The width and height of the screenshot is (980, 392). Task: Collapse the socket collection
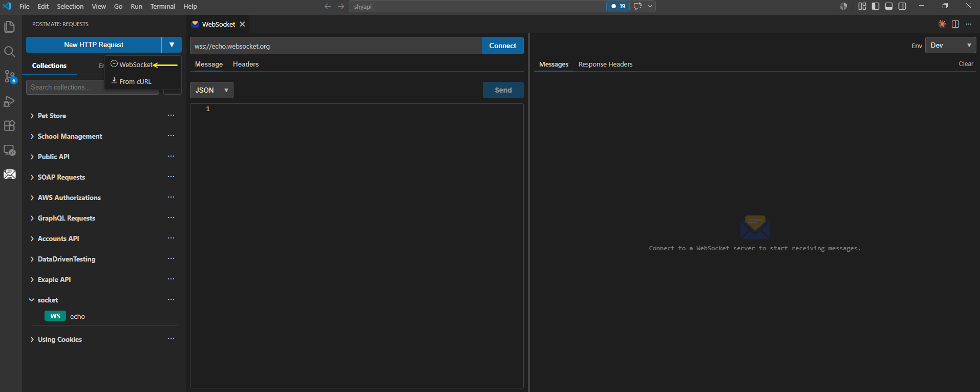(x=32, y=300)
